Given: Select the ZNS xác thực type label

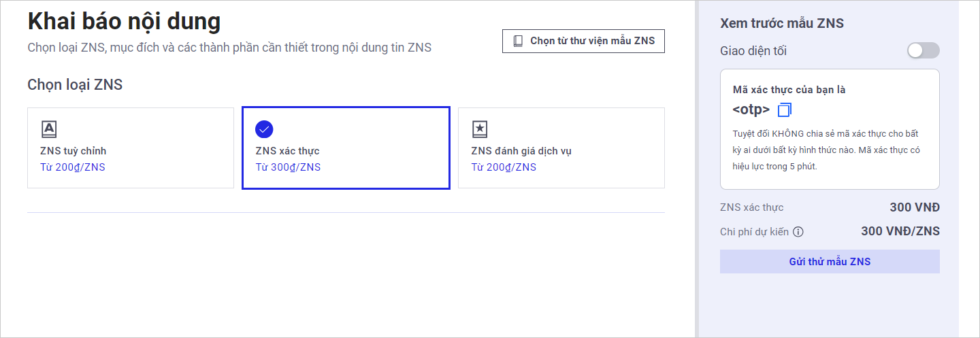Looking at the screenshot, I should tap(287, 151).
